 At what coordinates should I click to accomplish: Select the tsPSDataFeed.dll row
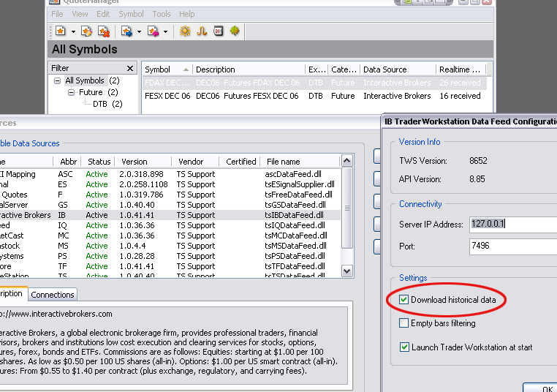(170, 256)
